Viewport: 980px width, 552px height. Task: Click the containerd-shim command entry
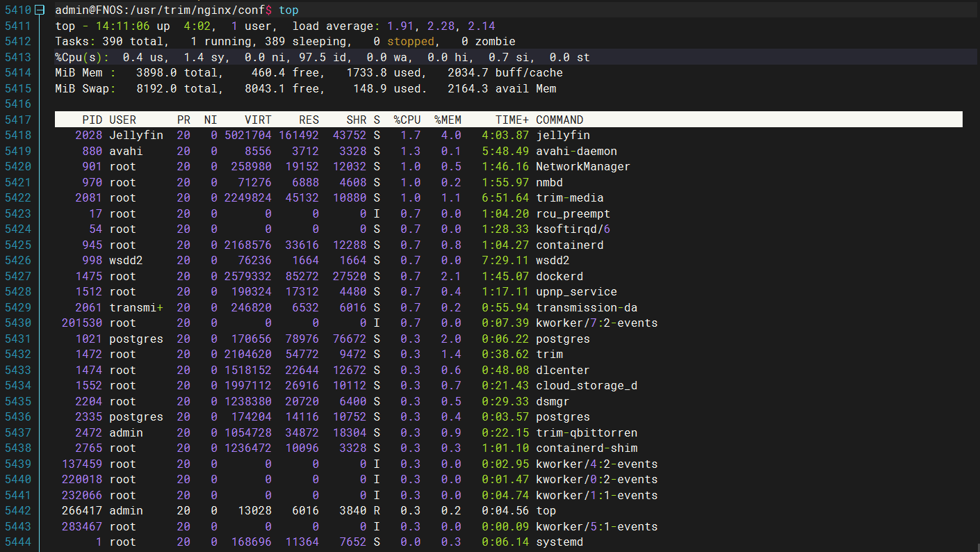(x=587, y=448)
